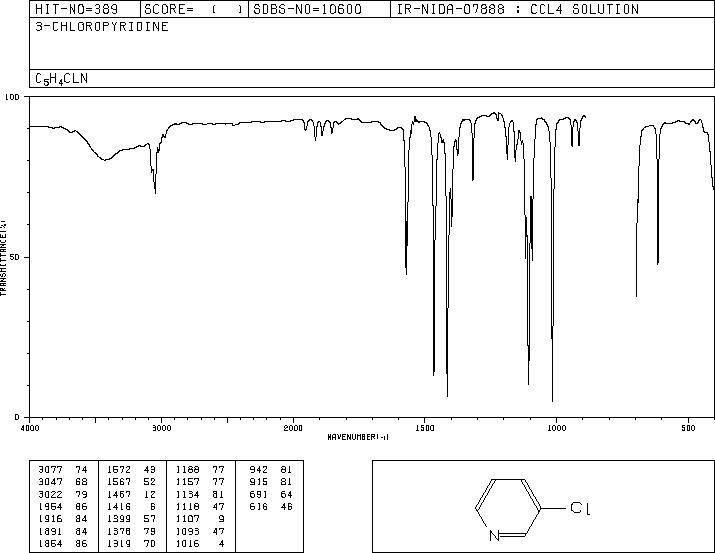Click the 1467 peak entry in the table
The height and width of the screenshot is (553, 715).
coord(131,495)
